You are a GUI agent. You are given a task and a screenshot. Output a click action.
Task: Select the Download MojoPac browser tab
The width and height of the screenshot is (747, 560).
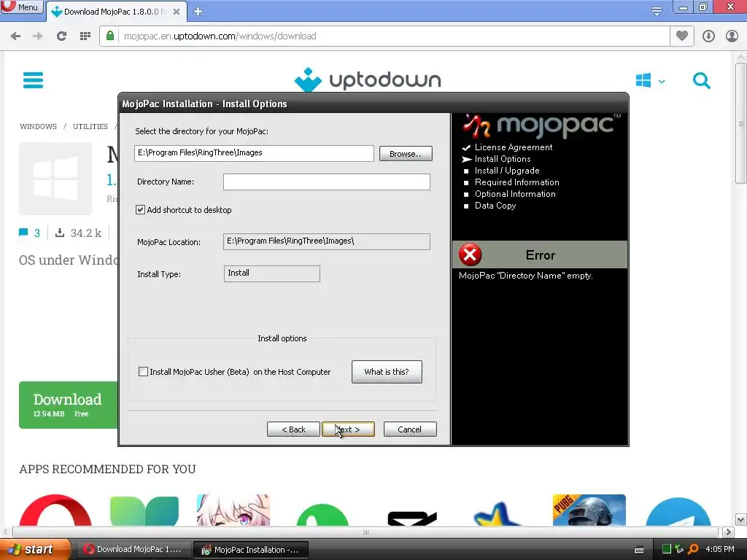[116, 12]
